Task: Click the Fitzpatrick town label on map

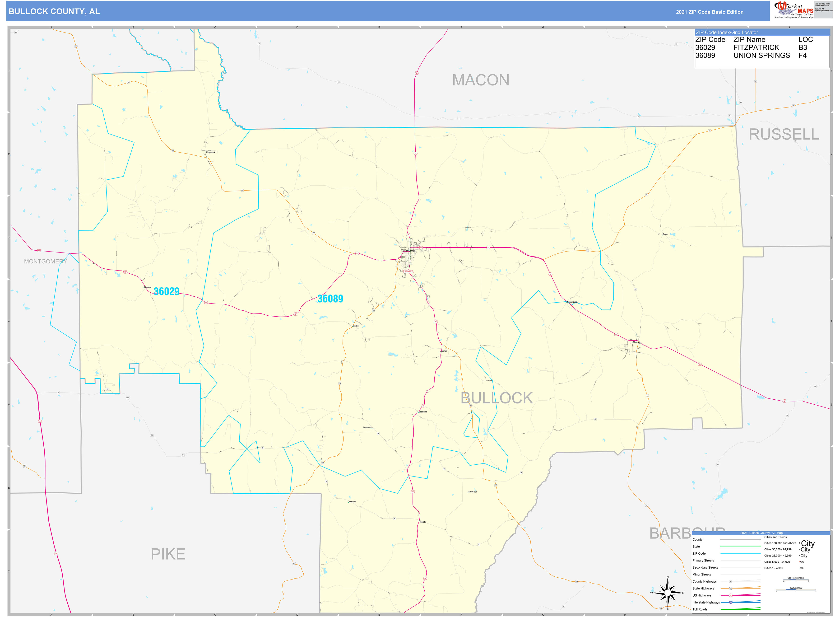Action: (211, 152)
